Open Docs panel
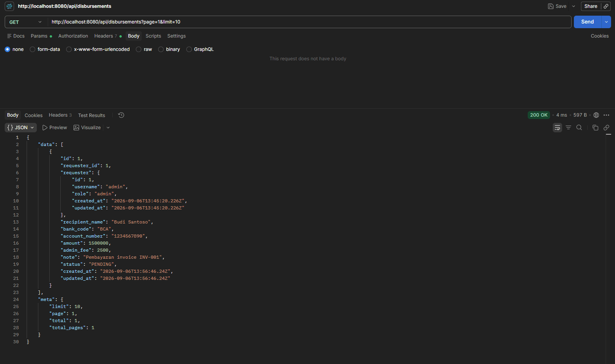 pyautogui.click(x=16, y=36)
